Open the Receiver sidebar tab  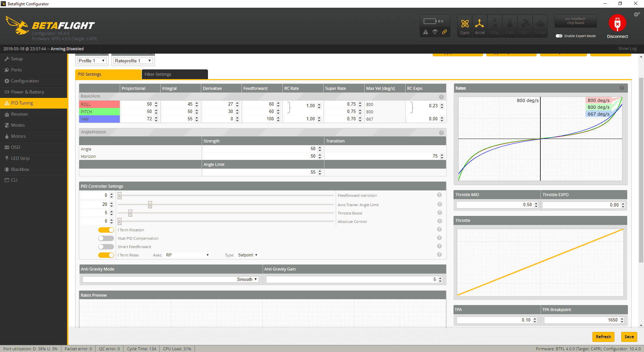pyautogui.click(x=34, y=114)
